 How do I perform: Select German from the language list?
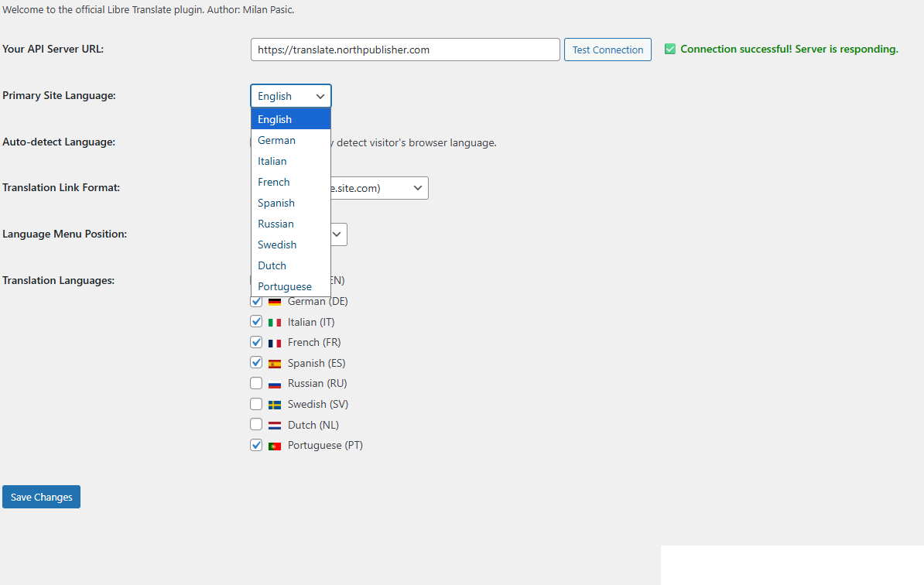tap(276, 140)
